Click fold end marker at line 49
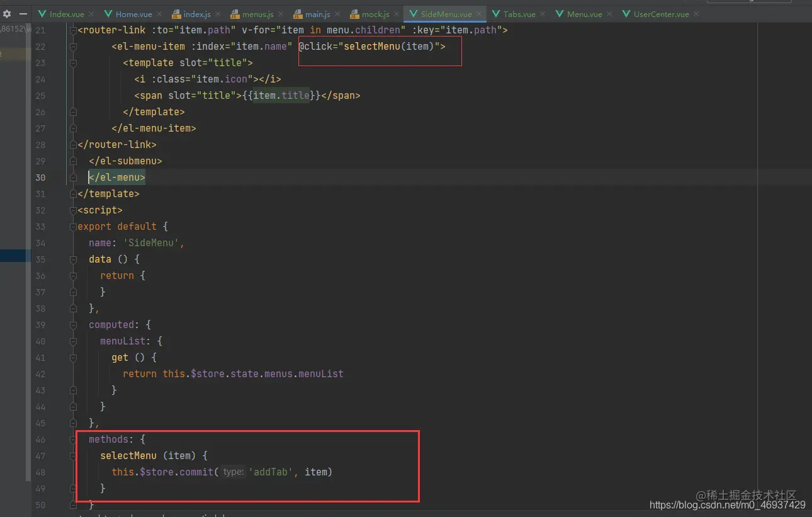Screen dimensions: 812x517 tap(73, 488)
